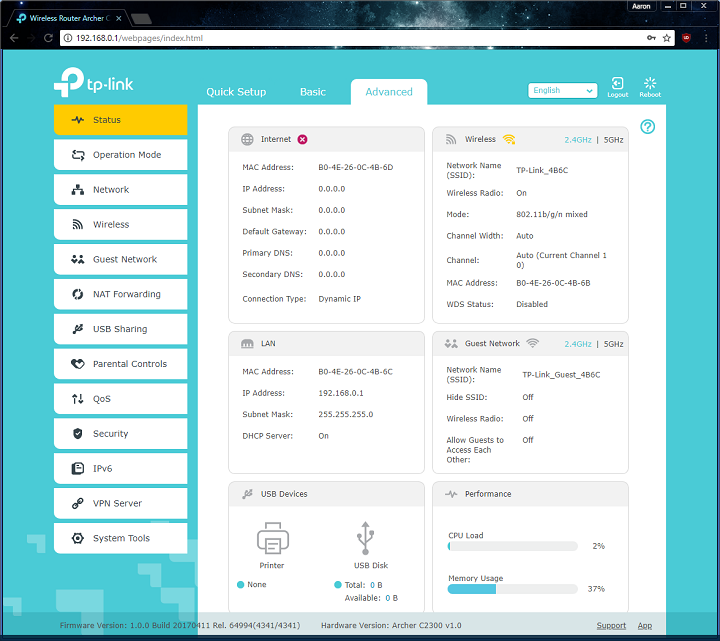Open the English language dropdown

coord(562,90)
